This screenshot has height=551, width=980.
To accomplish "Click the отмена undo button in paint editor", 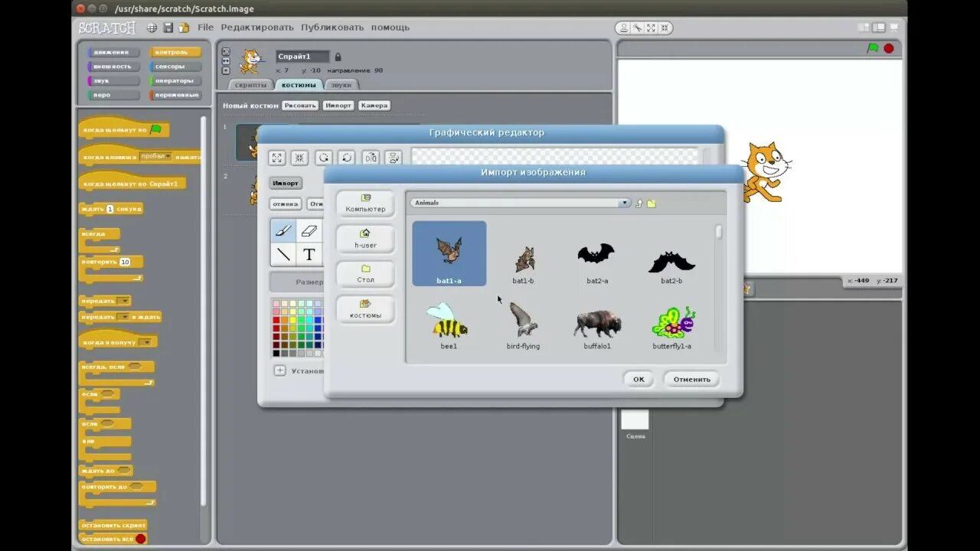I will tap(285, 204).
